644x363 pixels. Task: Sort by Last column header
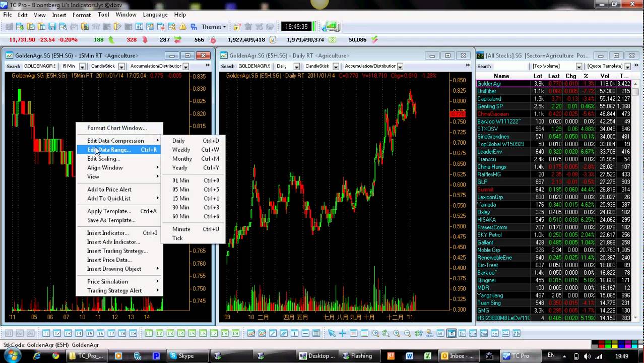pos(554,76)
